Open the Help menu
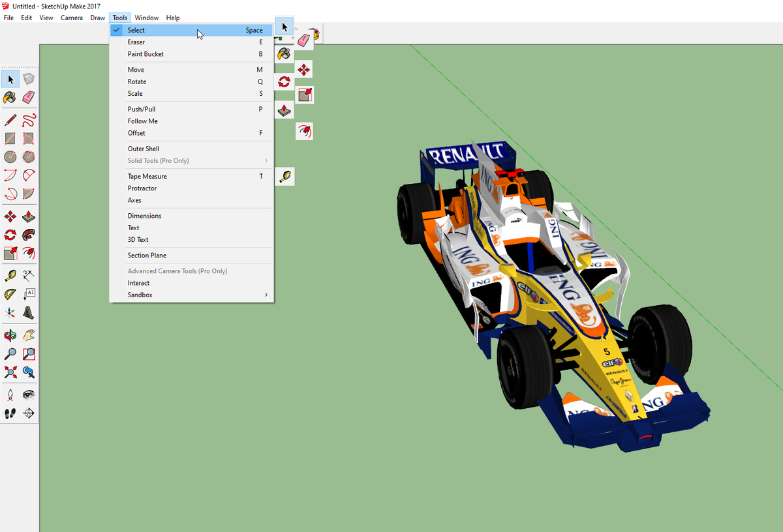Viewport: 783px width, 532px height. point(173,18)
